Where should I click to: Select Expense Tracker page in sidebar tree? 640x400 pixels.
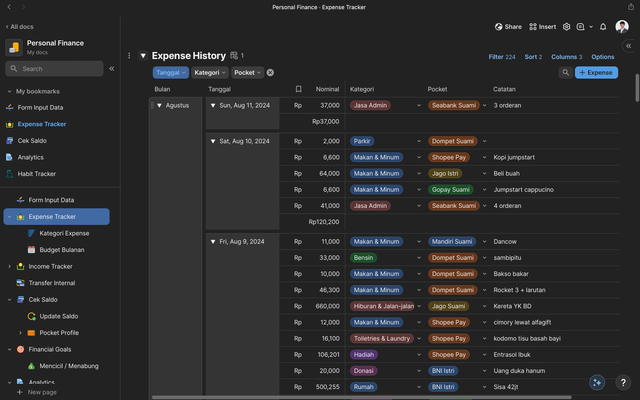click(x=57, y=217)
